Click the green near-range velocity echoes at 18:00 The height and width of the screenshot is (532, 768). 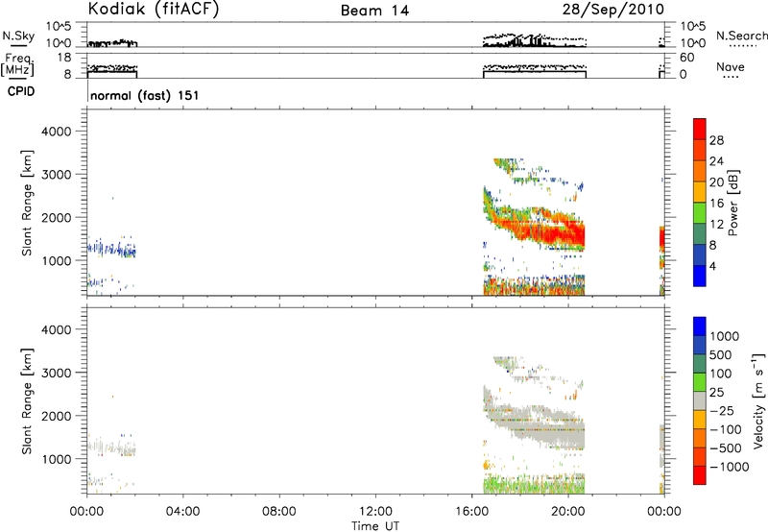coord(534,484)
